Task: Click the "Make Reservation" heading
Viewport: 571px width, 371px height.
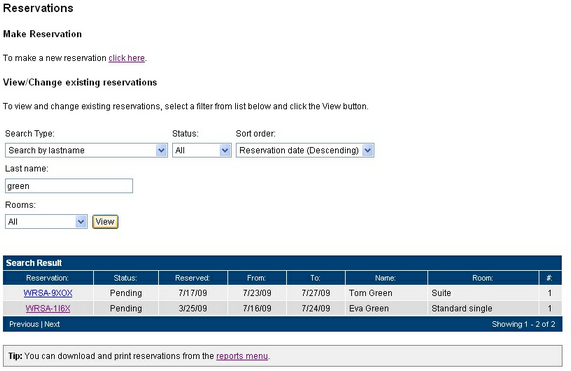Action: click(x=42, y=34)
